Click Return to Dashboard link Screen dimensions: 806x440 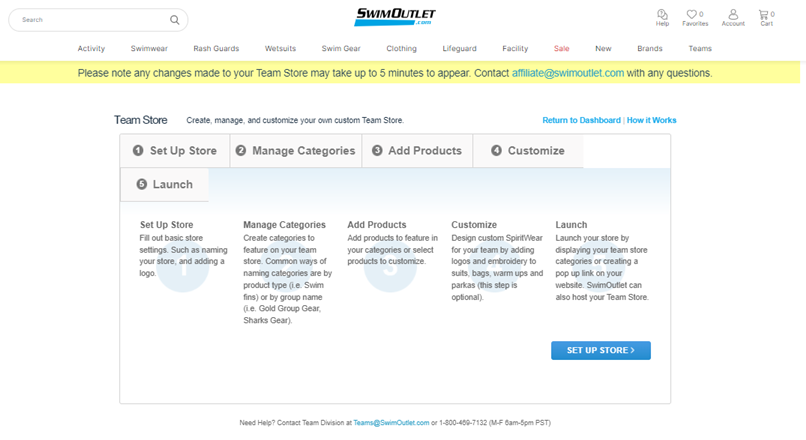click(581, 120)
